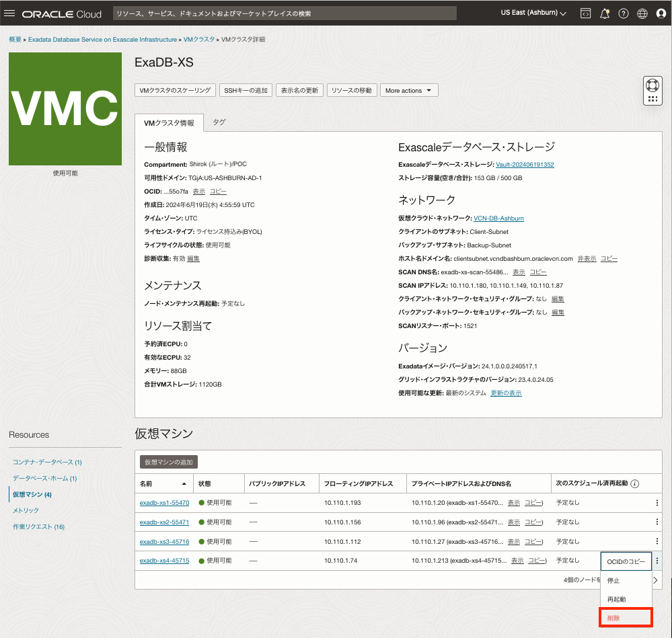Copy private IP for exadb-xs4-45715
Viewport: 672px width, 638px height.
(x=537, y=561)
